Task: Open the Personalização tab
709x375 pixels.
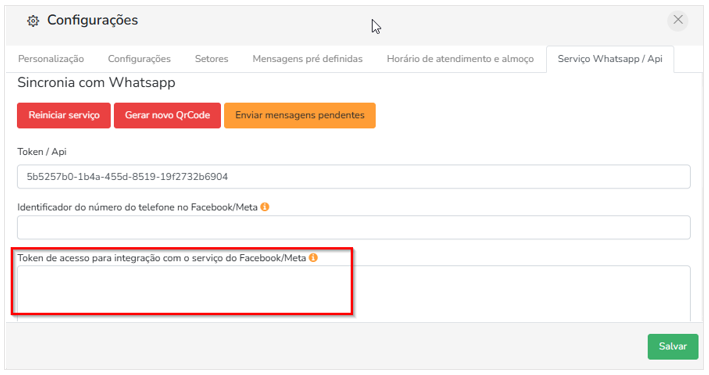Action: (x=51, y=59)
